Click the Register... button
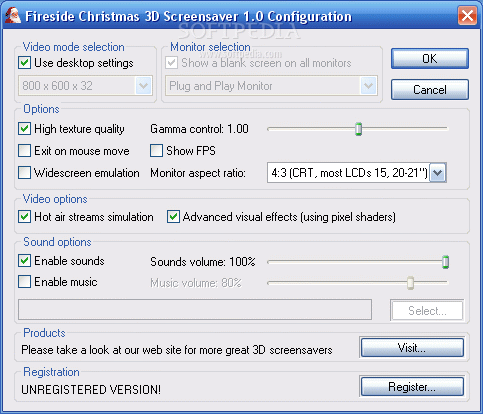This screenshot has width=483, height=414. 412,387
